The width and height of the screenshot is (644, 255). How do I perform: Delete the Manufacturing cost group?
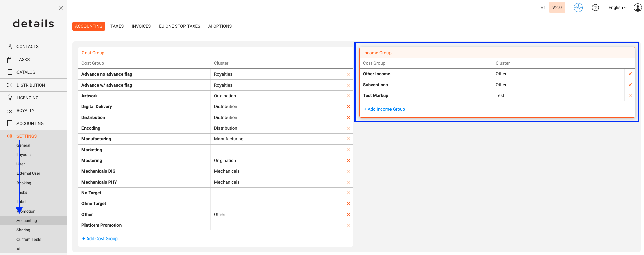coord(348,139)
